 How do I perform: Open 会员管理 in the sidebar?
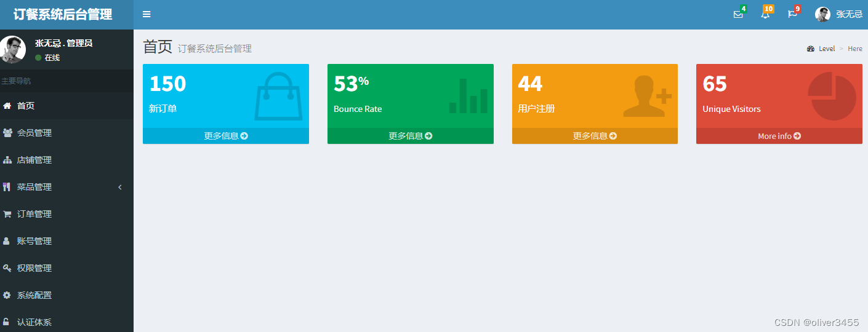coord(66,133)
